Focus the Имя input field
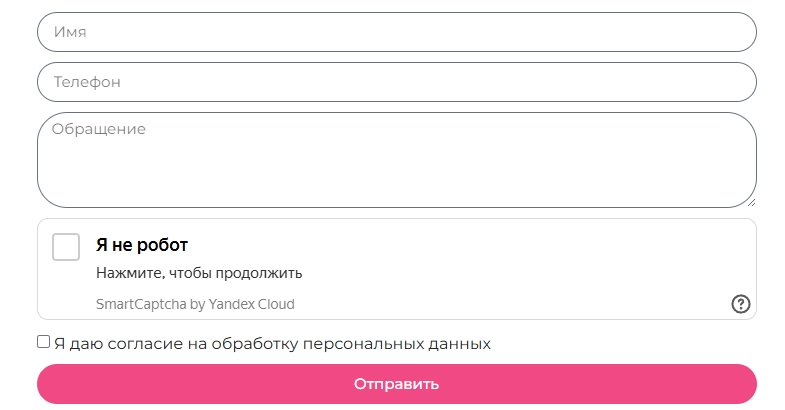 [396, 32]
